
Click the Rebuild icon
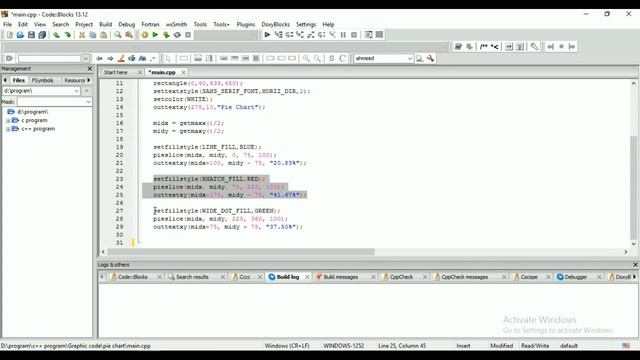click(177, 35)
